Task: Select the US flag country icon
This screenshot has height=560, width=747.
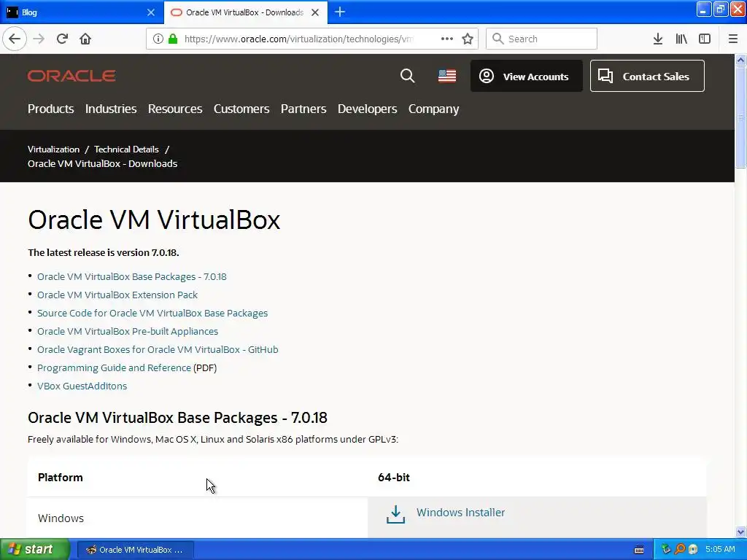Action: [447, 76]
